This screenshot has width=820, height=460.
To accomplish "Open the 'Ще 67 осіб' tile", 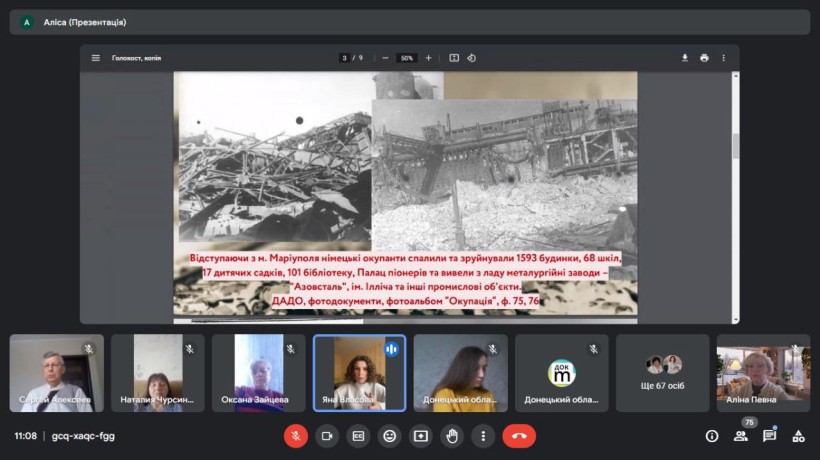I will (663, 373).
